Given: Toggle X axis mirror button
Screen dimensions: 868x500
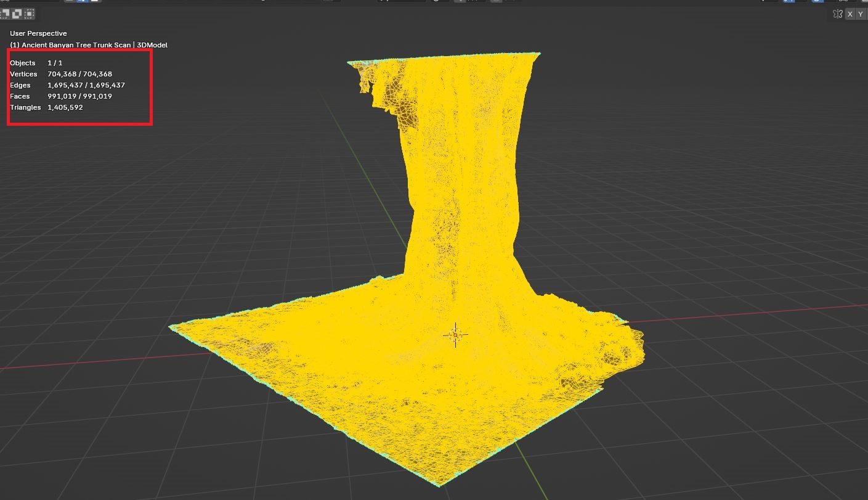Looking at the screenshot, I should (x=850, y=14).
